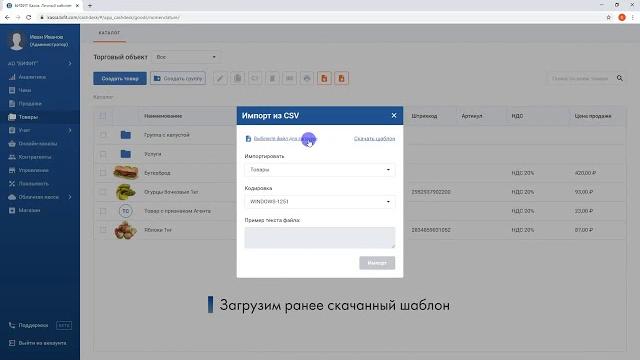This screenshot has width=640, height=360.
Task: Click the bookmark star icon in address bar
Action: pos(609,18)
